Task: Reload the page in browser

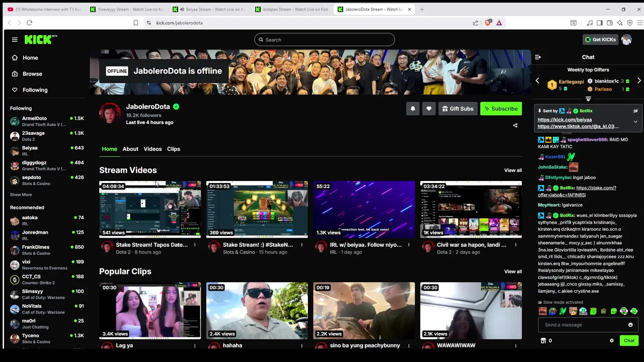Action: 29,23
